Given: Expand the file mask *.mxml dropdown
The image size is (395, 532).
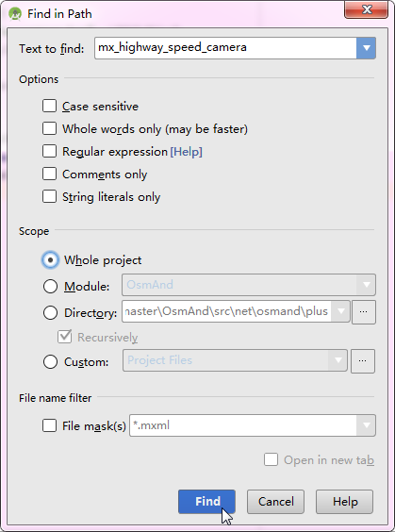Looking at the screenshot, I should 366,425.
